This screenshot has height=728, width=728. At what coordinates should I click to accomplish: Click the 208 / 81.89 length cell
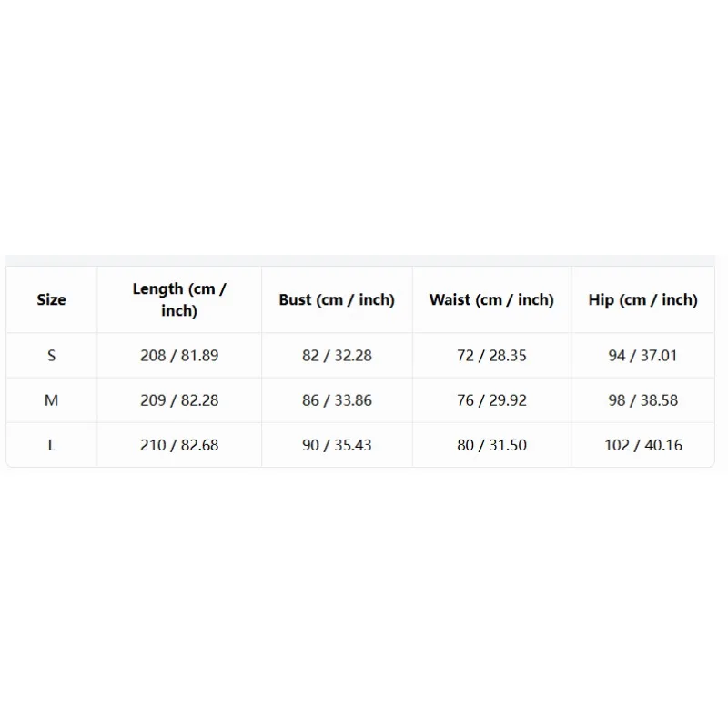(179, 356)
